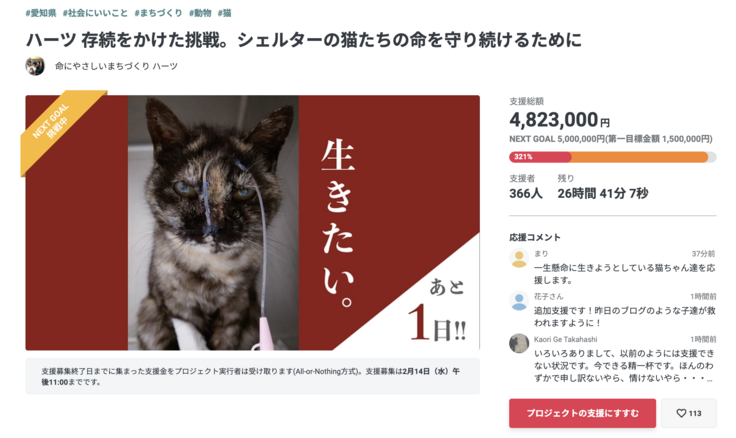Click the heart favorite icon showing 113
Image resolution: width=736 pixels, height=438 pixels.
(x=689, y=413)
